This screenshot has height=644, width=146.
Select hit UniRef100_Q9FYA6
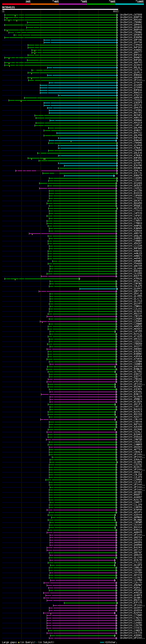coord(131,40)
